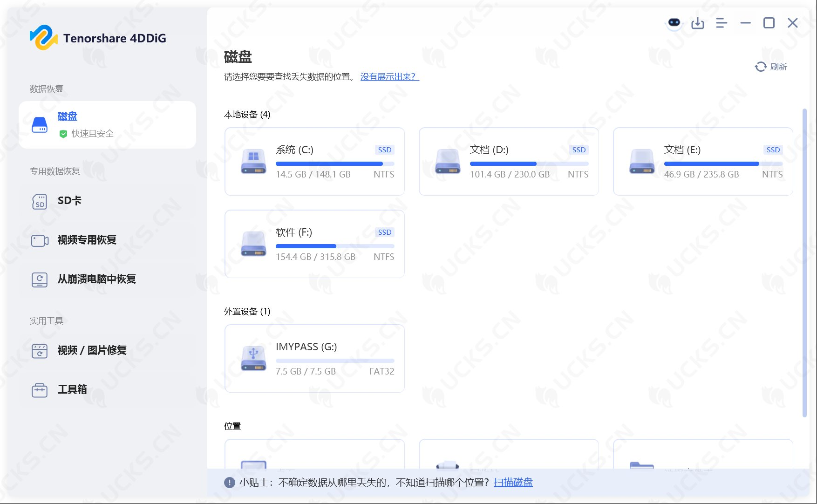Viewport: 817px width, 504px height.
Task: Click the exclamation info icon in tip bar
Action: [x=229, y=483]
